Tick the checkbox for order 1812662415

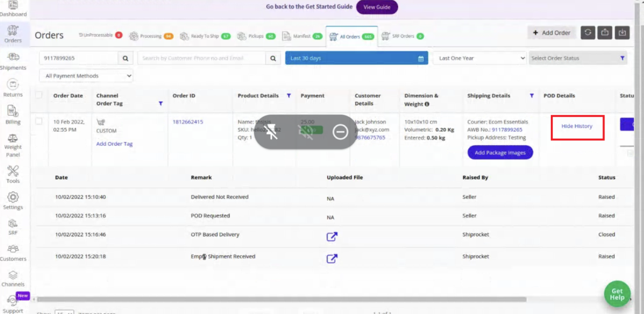(38, 121)
